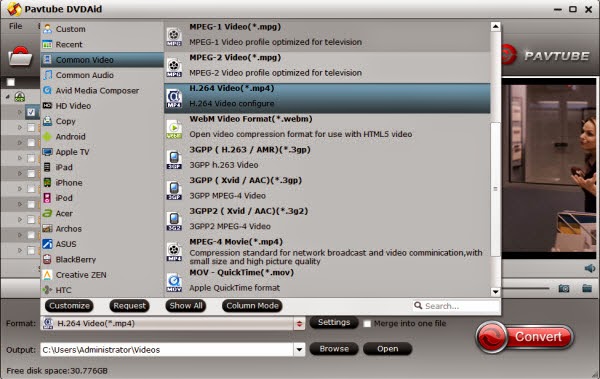Screen dimensions: 600x379
Task: Click the format list scroll-down arrow
Action: pyautogui.click(x=496, y=292)
